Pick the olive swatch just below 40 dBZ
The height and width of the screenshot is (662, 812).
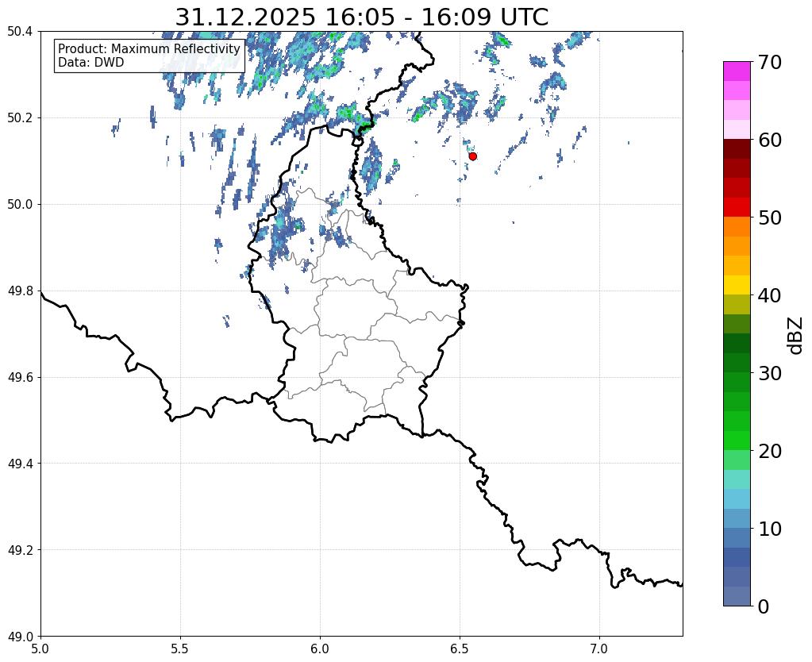[x=737, y=305]
